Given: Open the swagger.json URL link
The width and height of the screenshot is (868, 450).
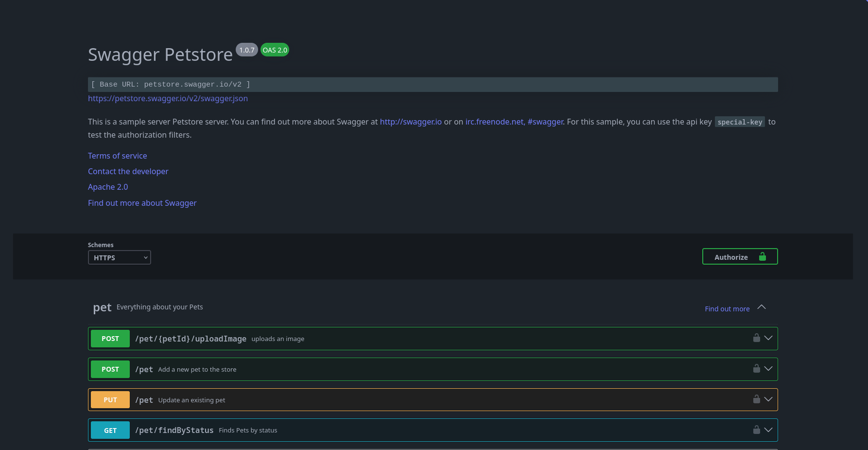Looking at the screenshot, I should [168, 98].
